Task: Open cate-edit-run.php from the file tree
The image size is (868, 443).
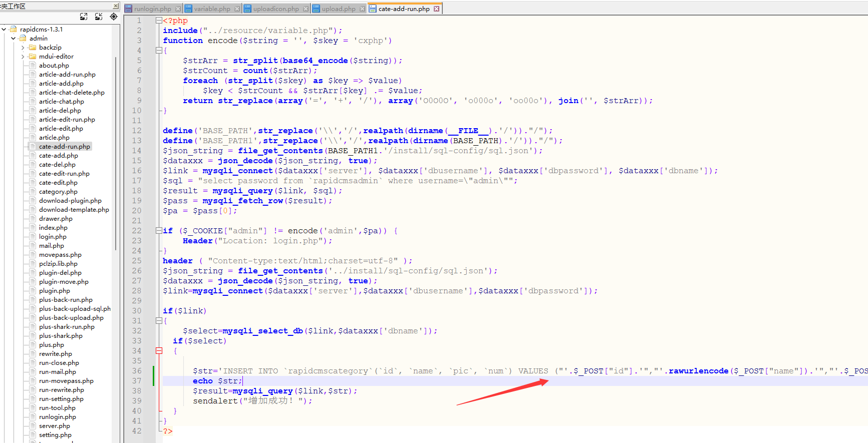Action: [64, 174]
